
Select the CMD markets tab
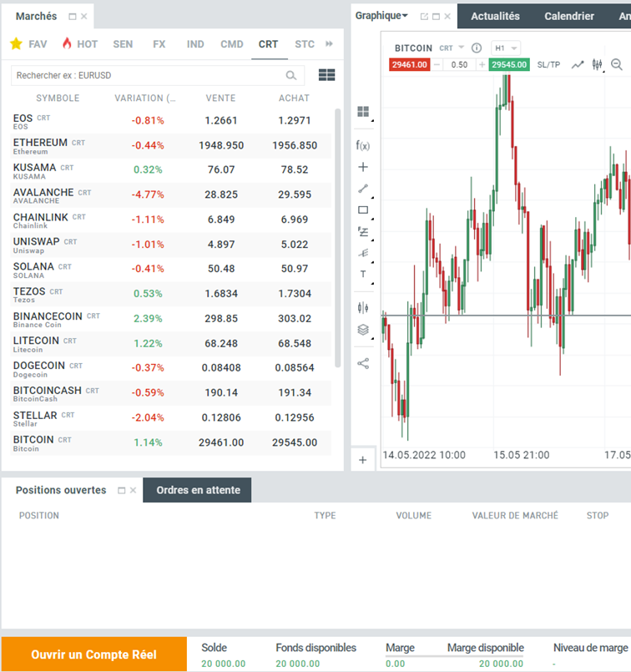tap(232, 43)
